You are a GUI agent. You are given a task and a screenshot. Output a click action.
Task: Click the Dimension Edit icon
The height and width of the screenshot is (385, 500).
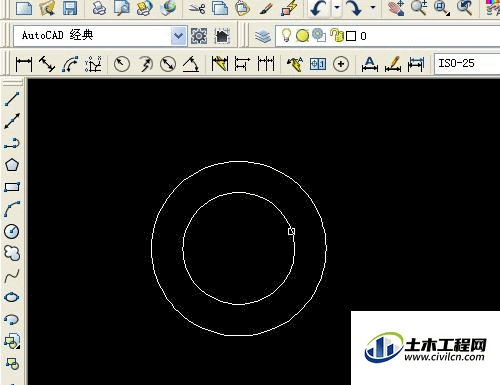point(370,64)
